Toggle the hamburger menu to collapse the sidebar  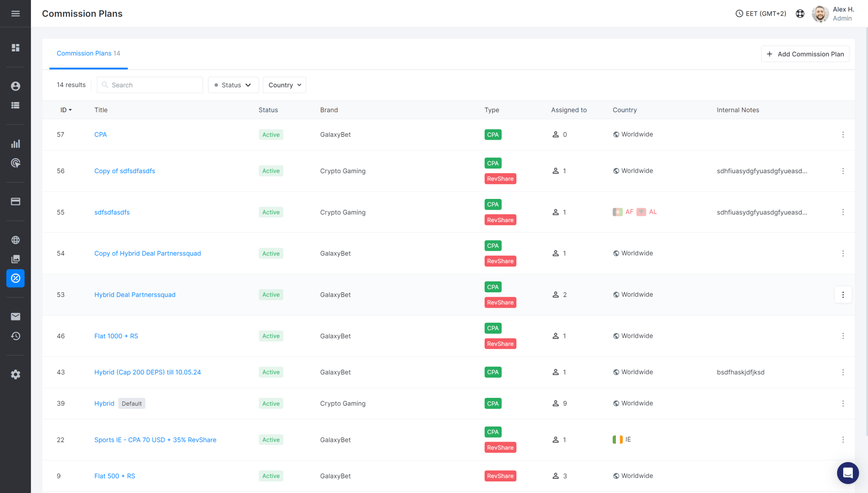15,13
